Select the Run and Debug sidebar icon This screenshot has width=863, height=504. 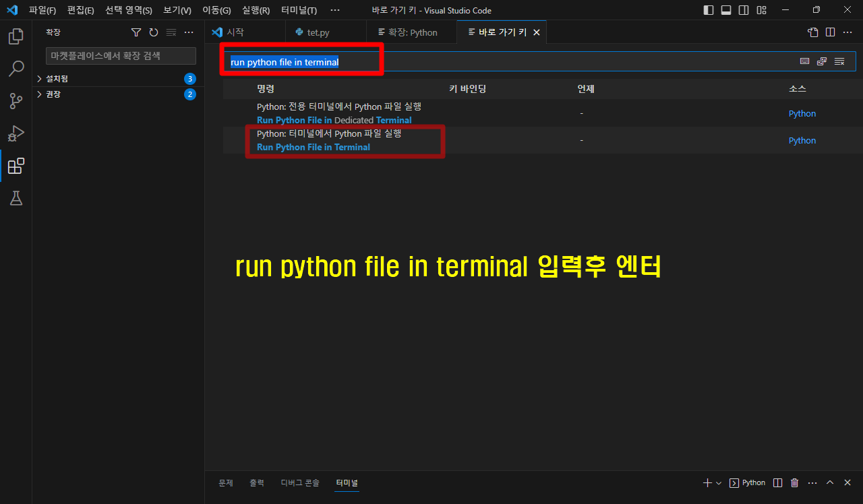pos(16,133)
